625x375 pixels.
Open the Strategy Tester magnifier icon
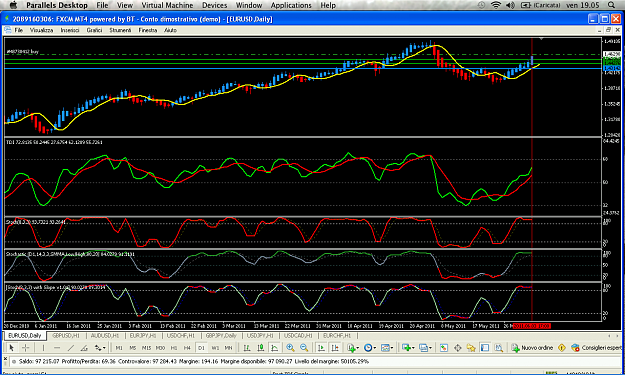click(x=499, y=348)
